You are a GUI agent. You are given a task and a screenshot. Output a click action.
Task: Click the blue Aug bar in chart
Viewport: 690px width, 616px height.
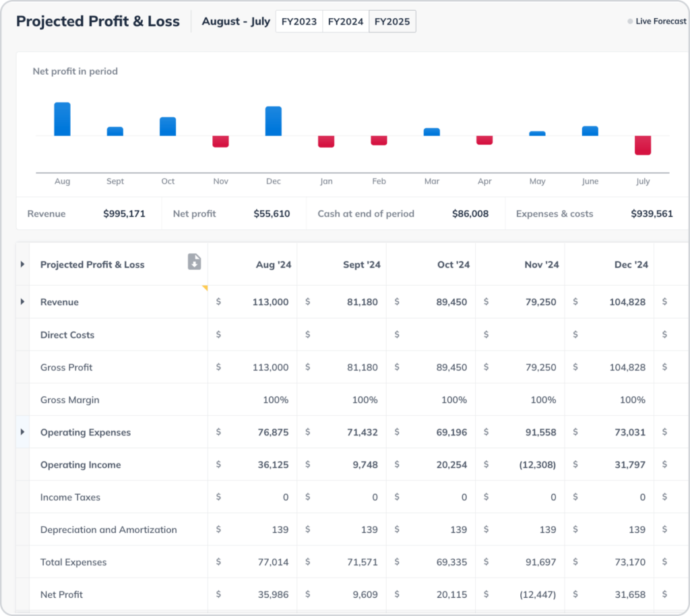click(62, 119)
